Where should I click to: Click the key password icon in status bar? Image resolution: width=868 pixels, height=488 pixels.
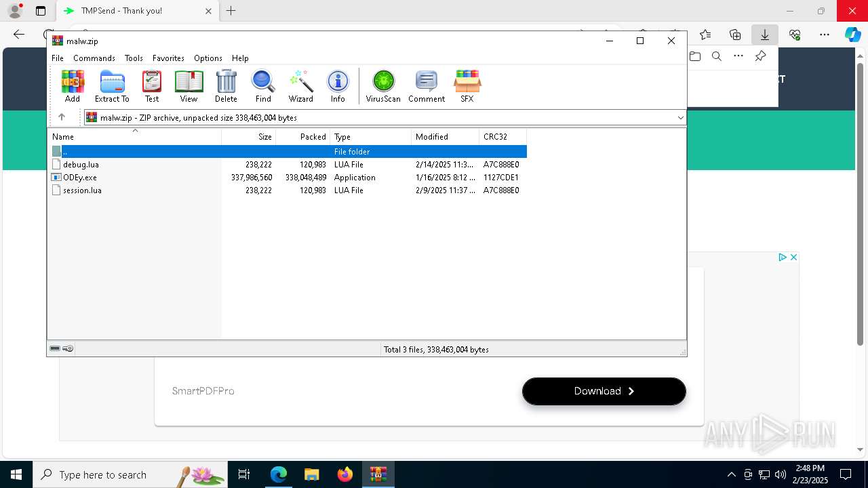tap(68, 349)
